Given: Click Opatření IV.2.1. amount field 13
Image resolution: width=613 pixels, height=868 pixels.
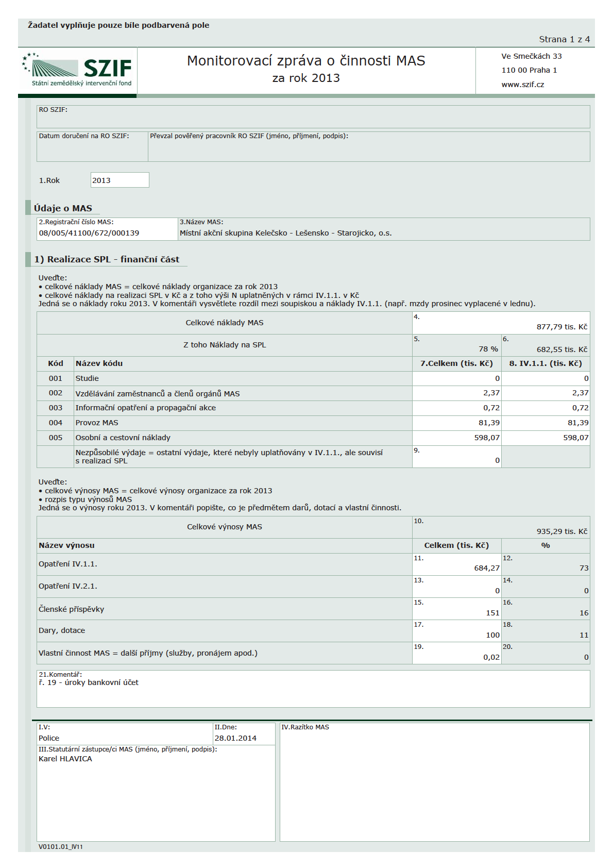Looking at the screenshot, I should pos(456,587).
